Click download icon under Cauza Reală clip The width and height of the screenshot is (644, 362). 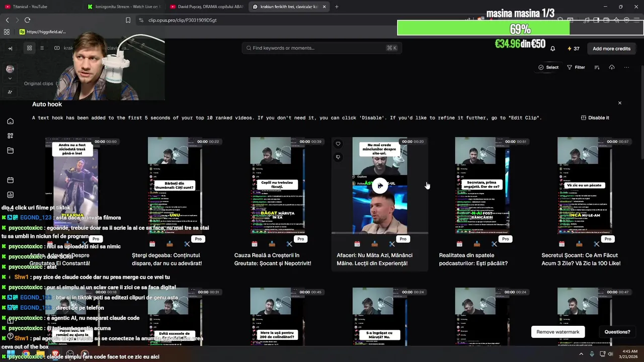click(x=272, y=244)
